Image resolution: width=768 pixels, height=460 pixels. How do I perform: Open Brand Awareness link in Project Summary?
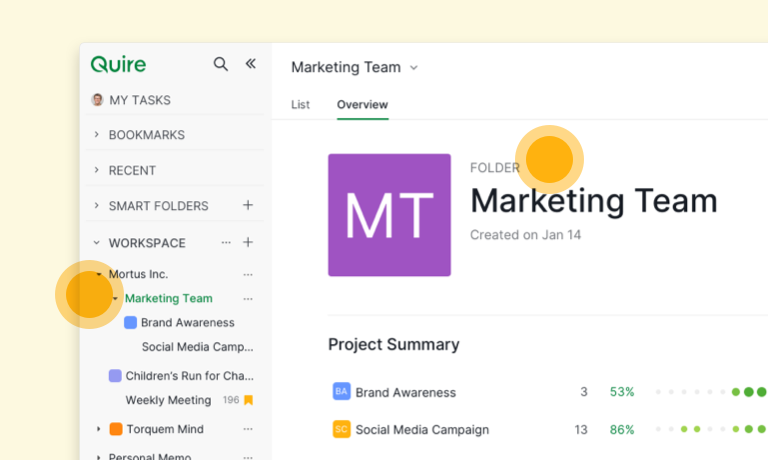(x=406, y=392)
